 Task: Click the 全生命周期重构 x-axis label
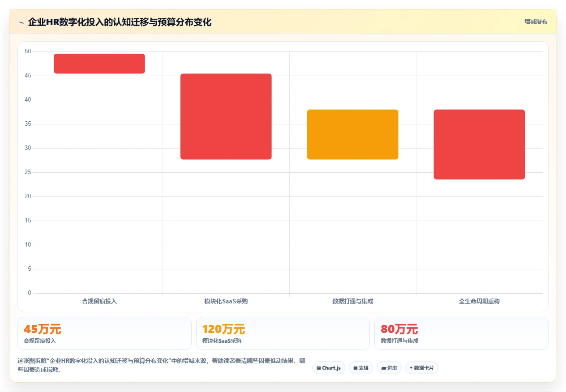click(480, 301)
